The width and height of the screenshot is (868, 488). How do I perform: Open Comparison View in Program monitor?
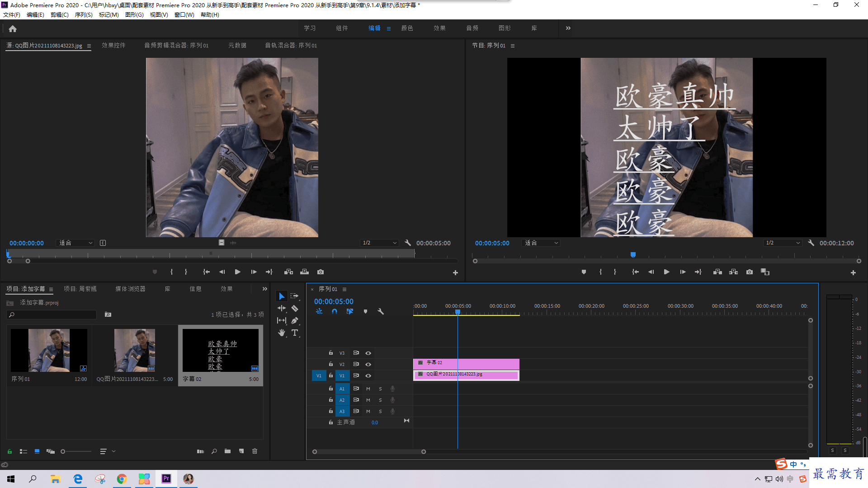(765, 272)
